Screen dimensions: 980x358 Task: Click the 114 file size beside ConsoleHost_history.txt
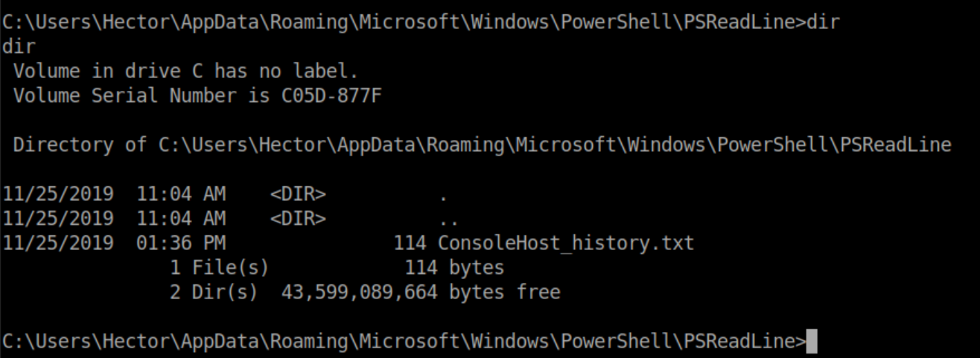[410, 243]
